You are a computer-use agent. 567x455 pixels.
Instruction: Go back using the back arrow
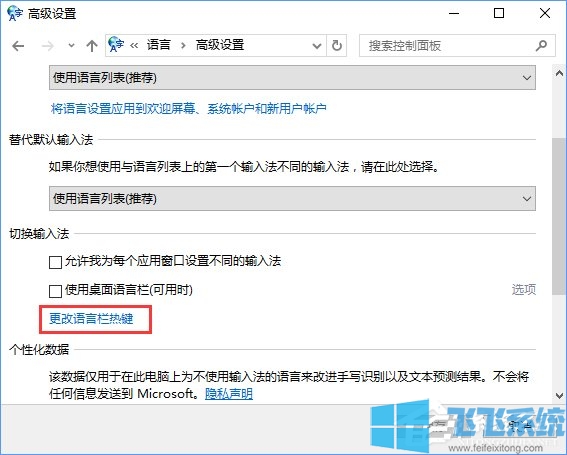(x=18, y=46)
